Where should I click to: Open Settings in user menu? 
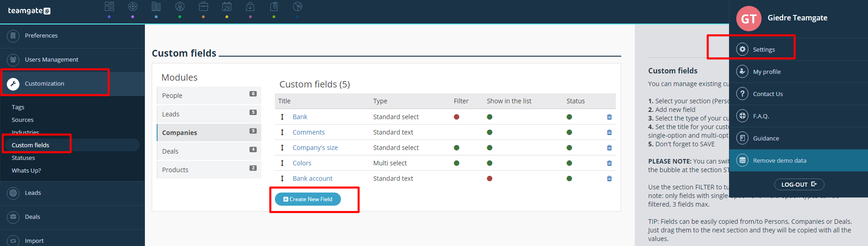798,49
